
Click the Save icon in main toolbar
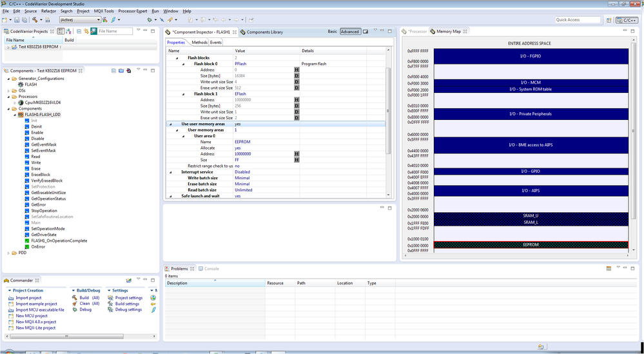click(x=17, y=20)
